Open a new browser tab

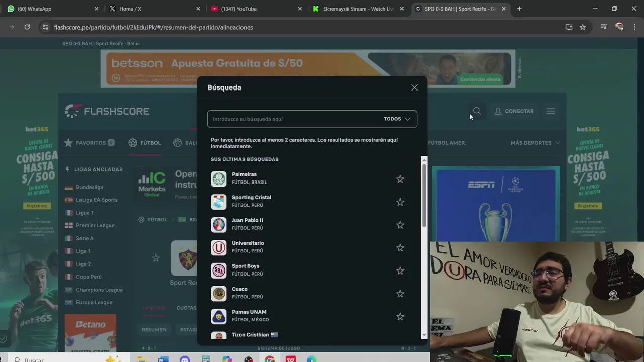519,9
